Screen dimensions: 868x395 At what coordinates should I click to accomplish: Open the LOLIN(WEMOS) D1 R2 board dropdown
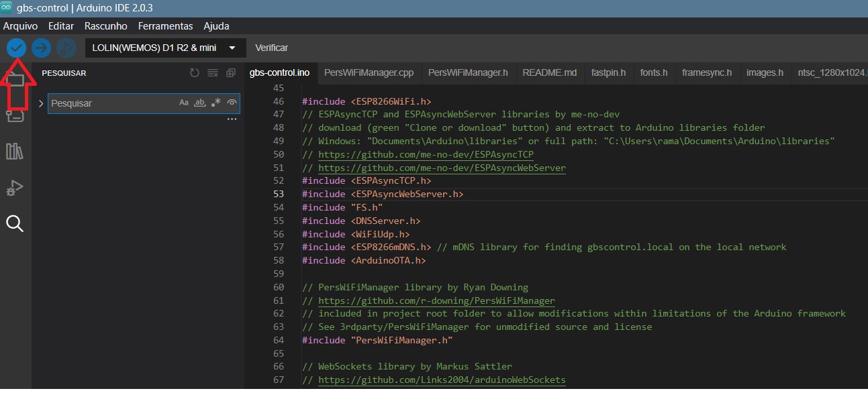pos(164,48)
